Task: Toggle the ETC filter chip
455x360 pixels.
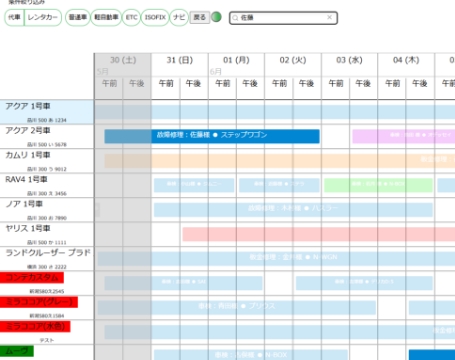Action: tap(131, 17)
